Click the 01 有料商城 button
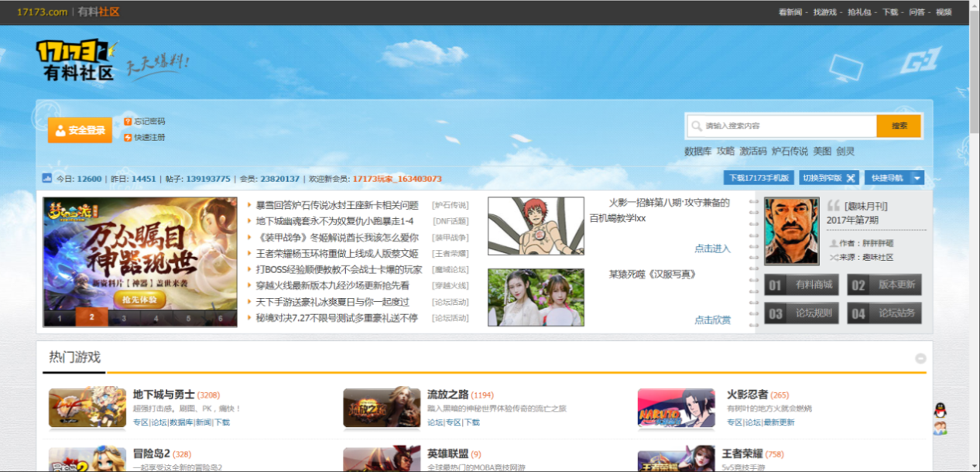 [802, 285]
